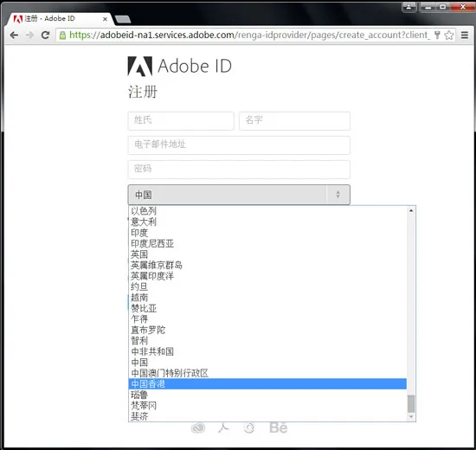Click the circular icon next to Behance

249,427
